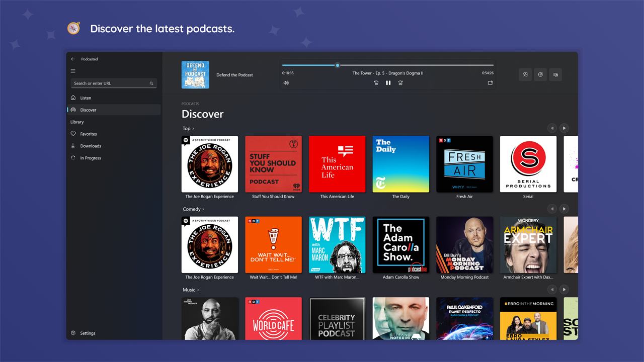The height and width of the screenshot is (362, 644).
Task: Go to Downloads
Action: [114, 146]
